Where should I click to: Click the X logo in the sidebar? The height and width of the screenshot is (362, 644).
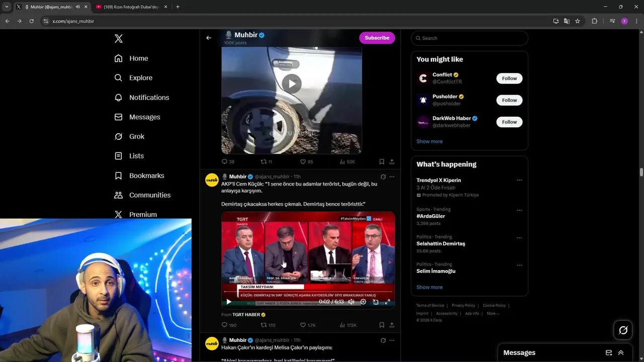(119, 39)
